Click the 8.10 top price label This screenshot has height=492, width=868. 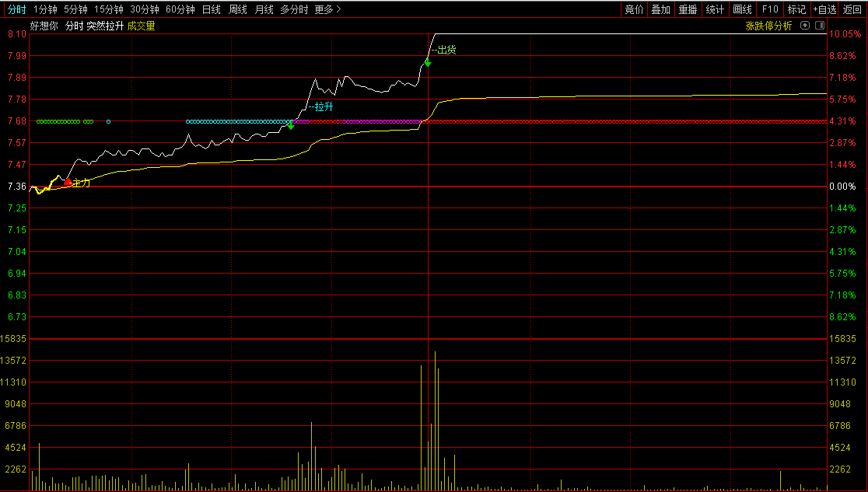click(x=17, y=33)
